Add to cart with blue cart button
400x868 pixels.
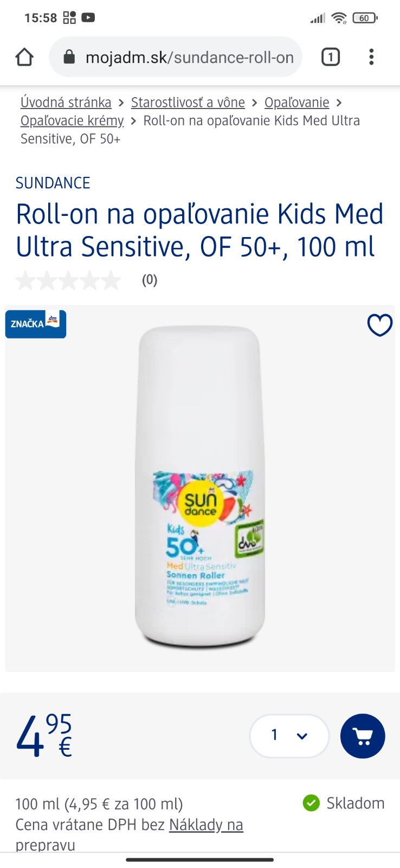pyautogui.click(x=363, y=736)
